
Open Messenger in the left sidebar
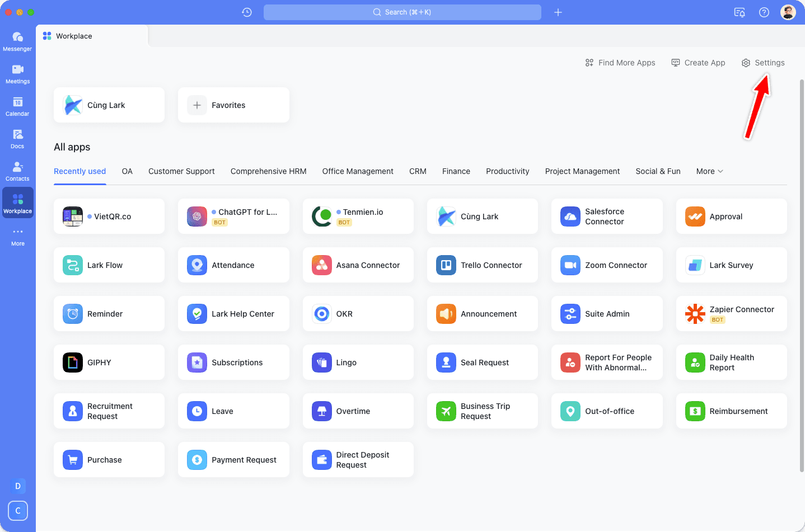[x=17, y=41]
